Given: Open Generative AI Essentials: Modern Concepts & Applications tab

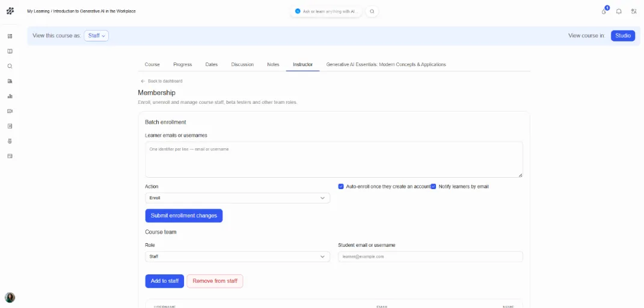Looking at the screenshot, I should pyautogui.click(x=386, y=64).
